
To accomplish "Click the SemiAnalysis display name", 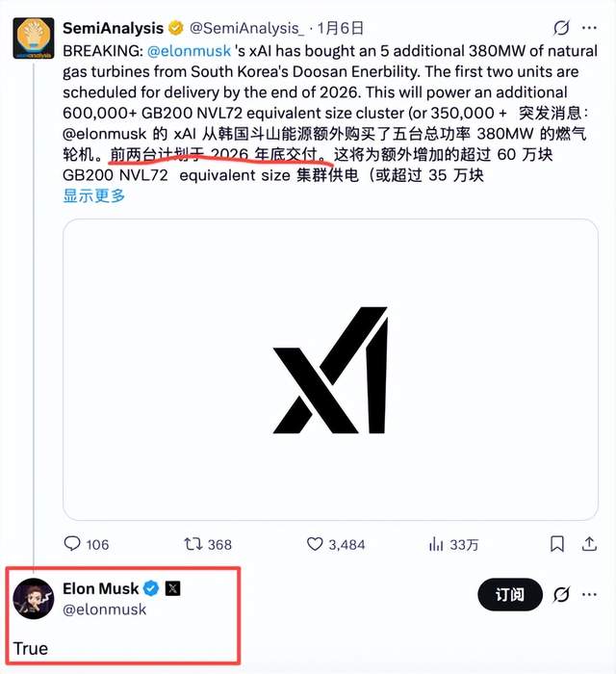I will point(113,28).
